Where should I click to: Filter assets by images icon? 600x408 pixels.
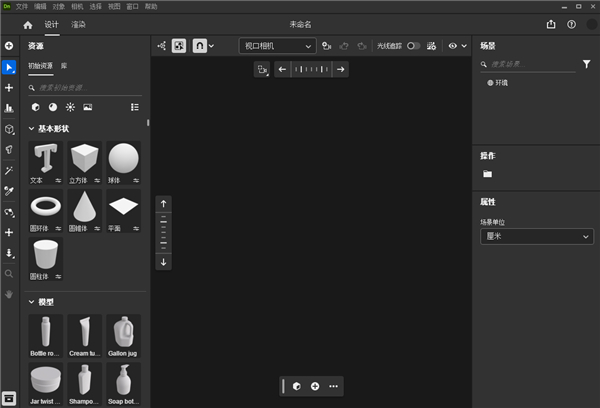[88, 106]
